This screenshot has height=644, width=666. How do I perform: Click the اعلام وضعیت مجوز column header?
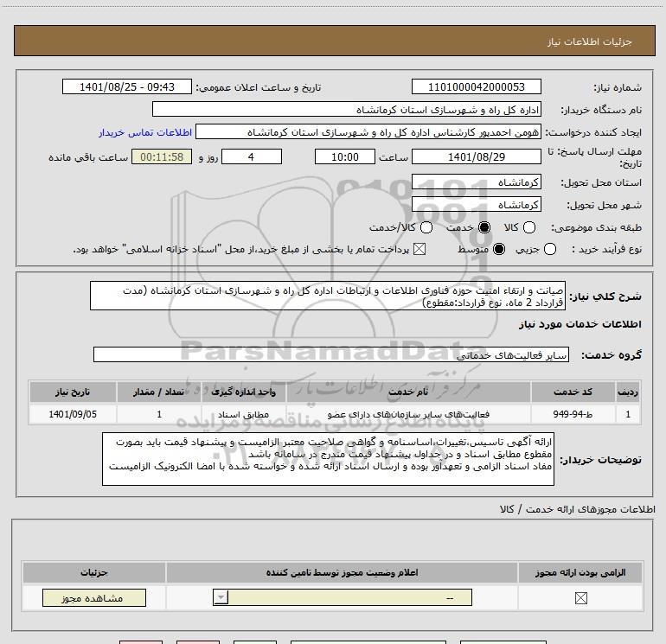pyautogui.click(x=342, y=572)
